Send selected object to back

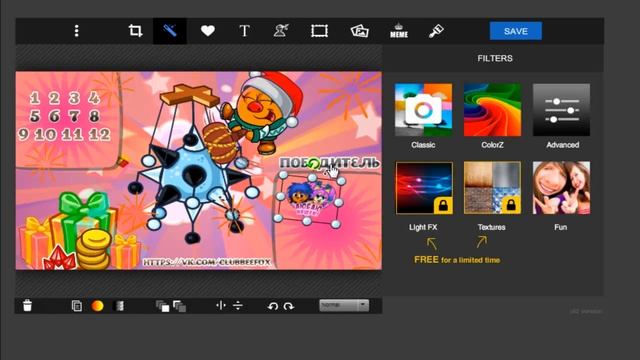pyautogui.click(x=179, y=306)
